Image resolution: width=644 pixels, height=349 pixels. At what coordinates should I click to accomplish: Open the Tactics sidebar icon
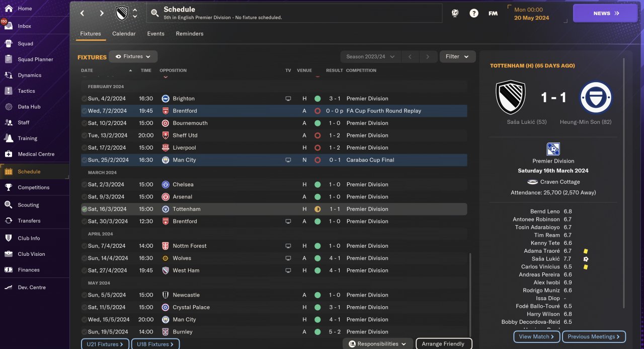pyautogui.click(x=9, y=91)
